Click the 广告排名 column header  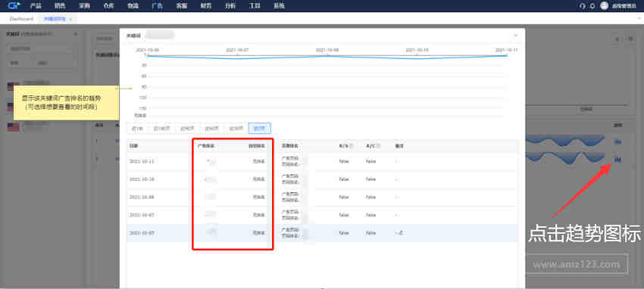(x=206, y=145)
